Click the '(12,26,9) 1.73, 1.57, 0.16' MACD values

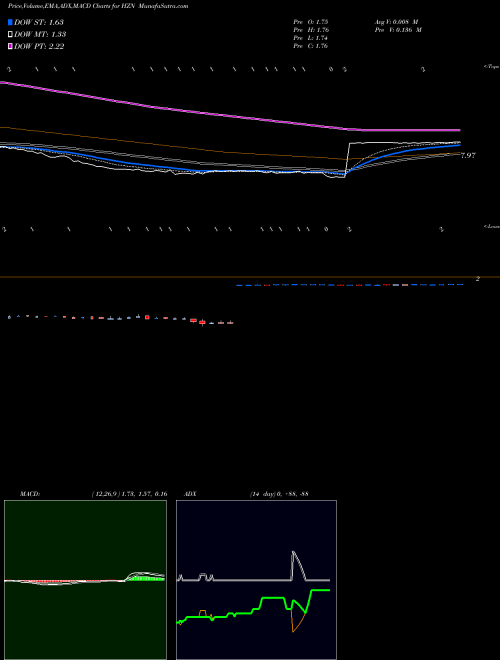click(130, 494)
